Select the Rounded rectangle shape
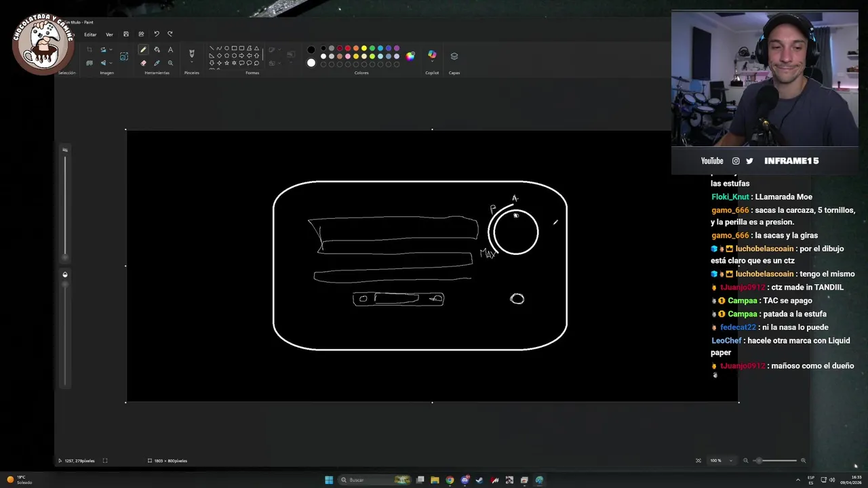This screenshot has height=488, width=868. coord(241,48)
